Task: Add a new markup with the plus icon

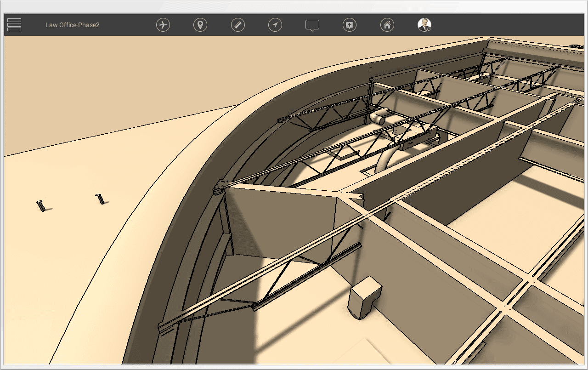Action: (x=349, y=25)
